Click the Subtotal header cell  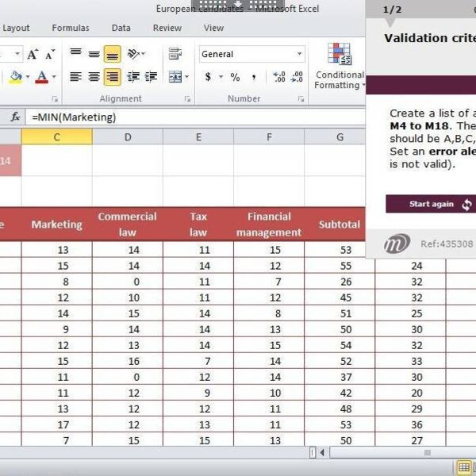(x=340, y=225)
